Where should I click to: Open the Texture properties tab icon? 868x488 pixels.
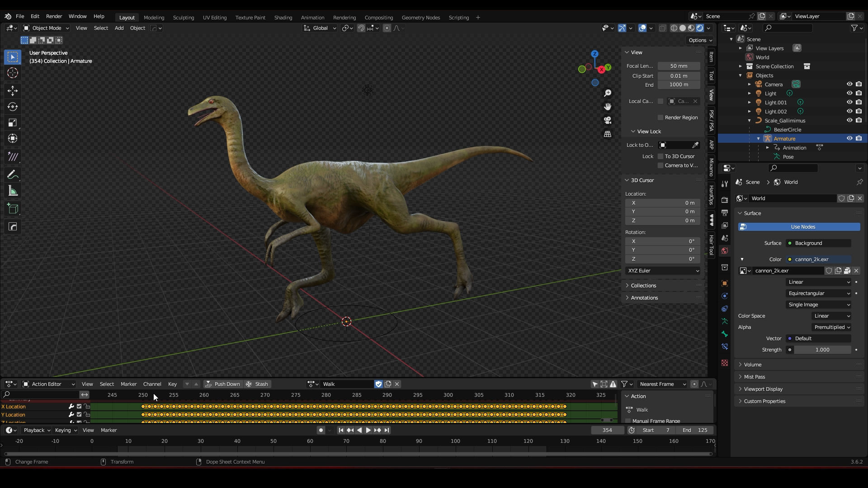point(725,363)
